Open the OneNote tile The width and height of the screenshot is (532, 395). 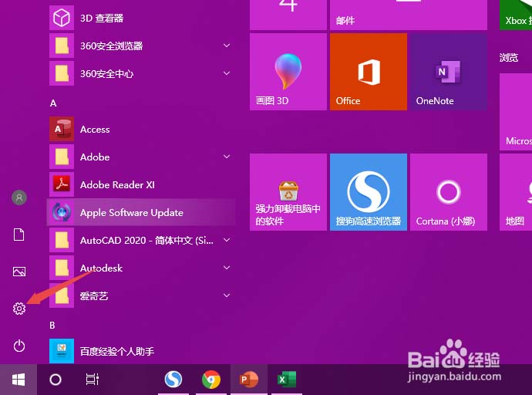tap(449, 72)
